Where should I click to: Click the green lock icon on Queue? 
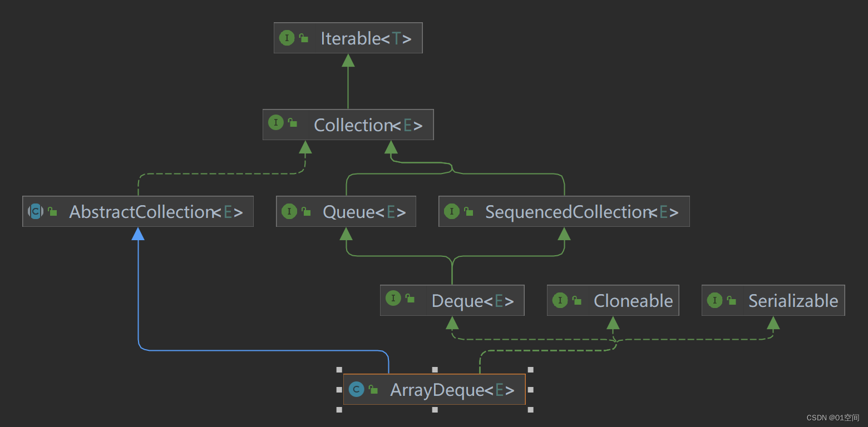(306, 211)
